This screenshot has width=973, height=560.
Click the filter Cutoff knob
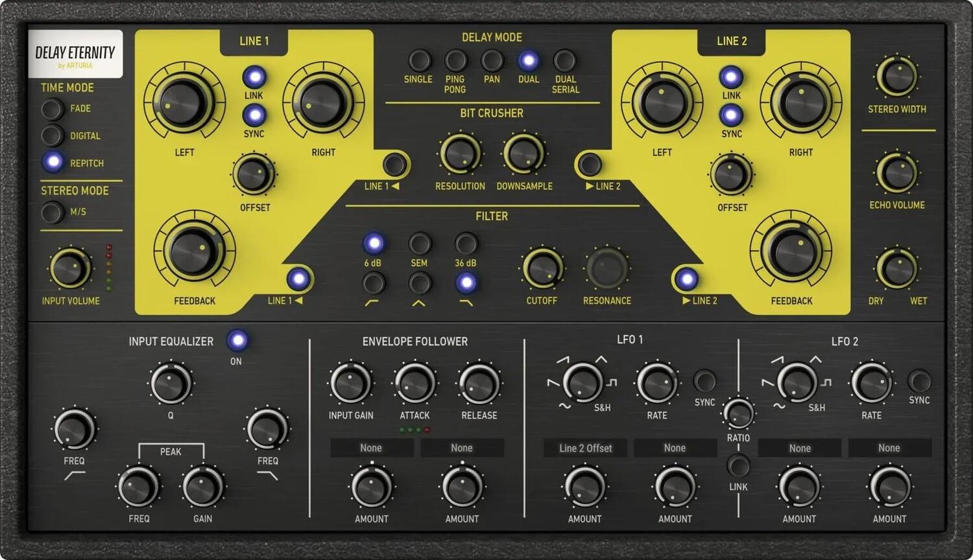[x=542, y=268]
